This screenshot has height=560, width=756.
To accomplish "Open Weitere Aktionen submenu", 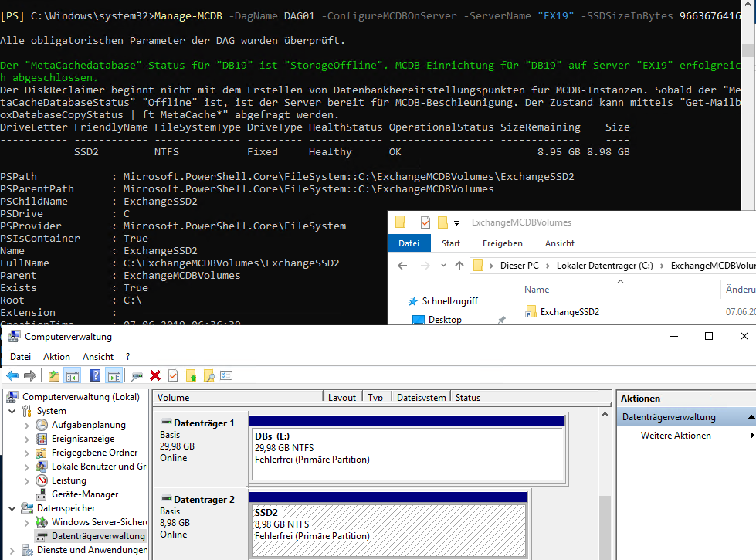I will coord(676,436).
